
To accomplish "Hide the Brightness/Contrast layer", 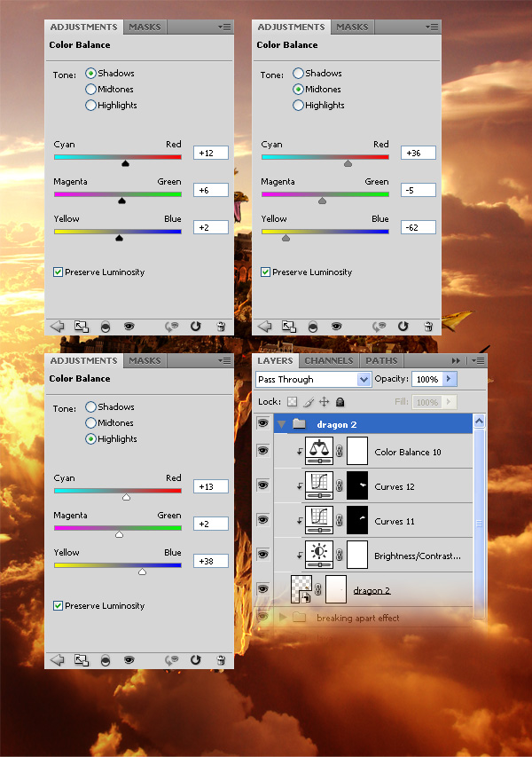I will point(262,555).
